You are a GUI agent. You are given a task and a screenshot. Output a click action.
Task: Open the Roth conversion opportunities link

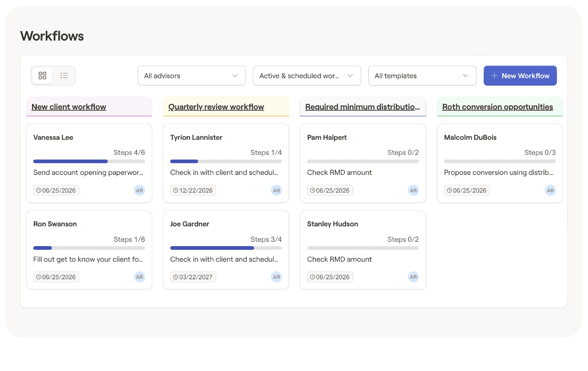[x=497, y=107]
